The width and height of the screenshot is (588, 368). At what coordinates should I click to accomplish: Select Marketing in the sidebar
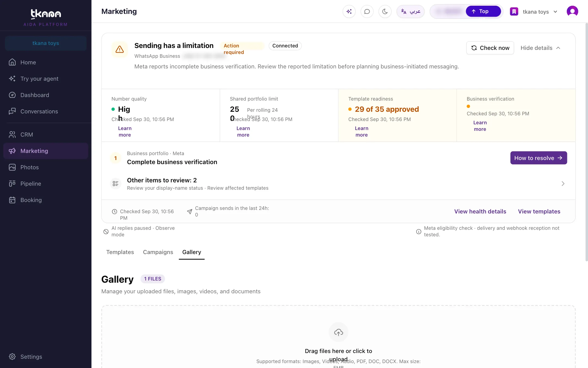(x=46, y=151)
